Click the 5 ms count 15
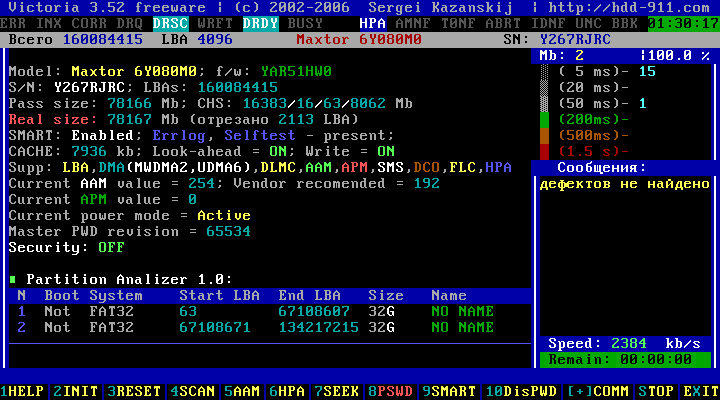This screenshot has height=400, width=720. [647, 72]
